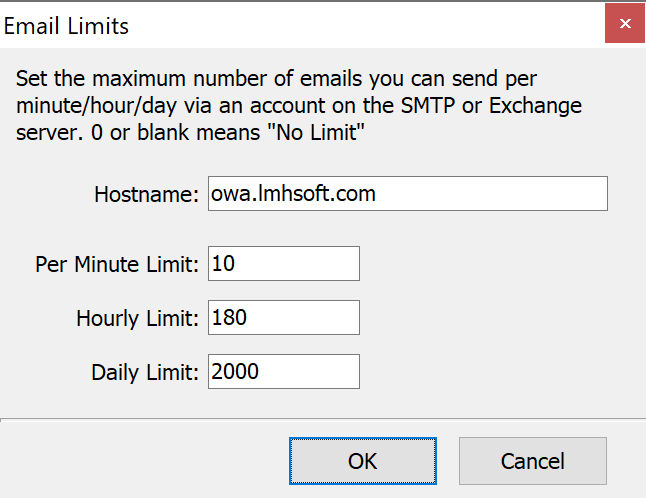Image resolution: width=646 pixels, height=498 pixels.
Task: Click the "Daily Limit:" label
Action: pos(145,373)
